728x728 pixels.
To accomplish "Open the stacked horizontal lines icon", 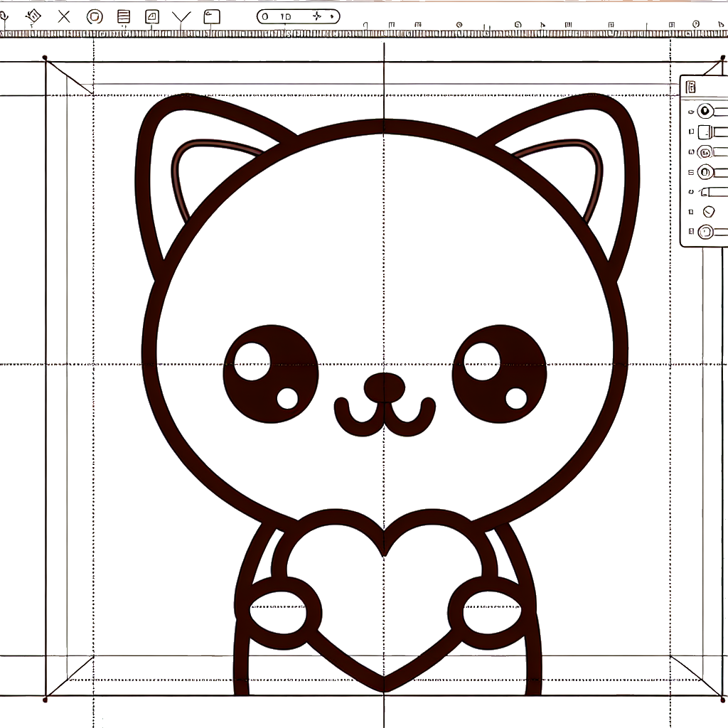I will [124, 16].
